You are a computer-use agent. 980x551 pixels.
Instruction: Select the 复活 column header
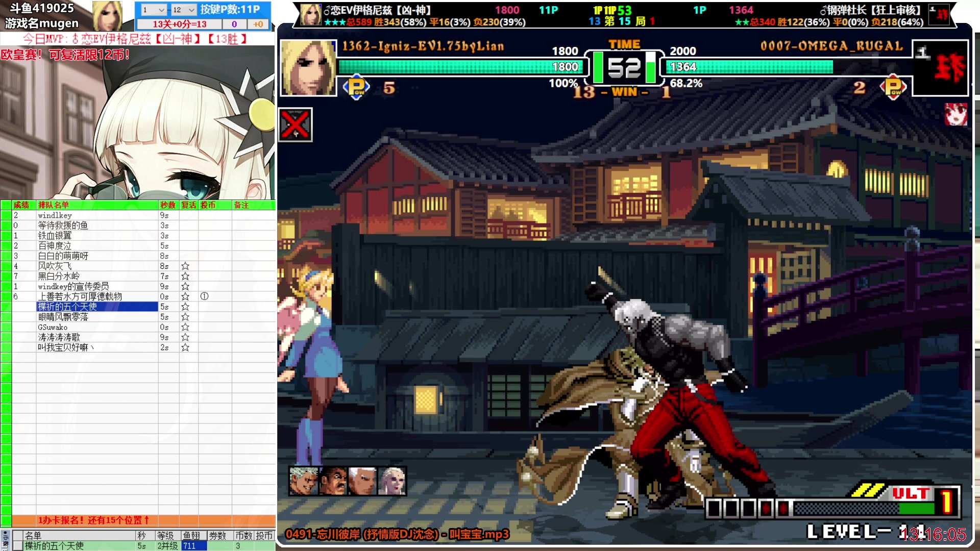(189, 205)
